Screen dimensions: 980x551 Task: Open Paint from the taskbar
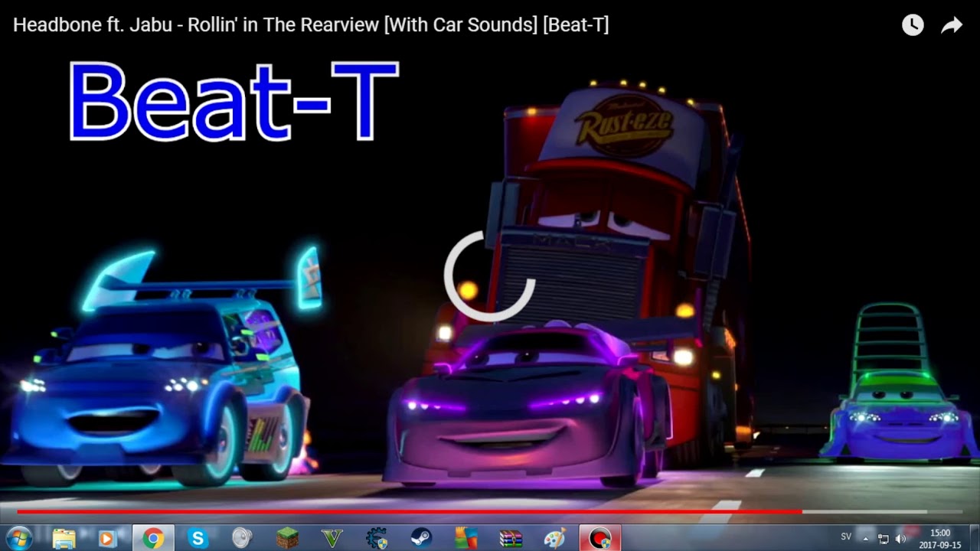coord(554,539)
